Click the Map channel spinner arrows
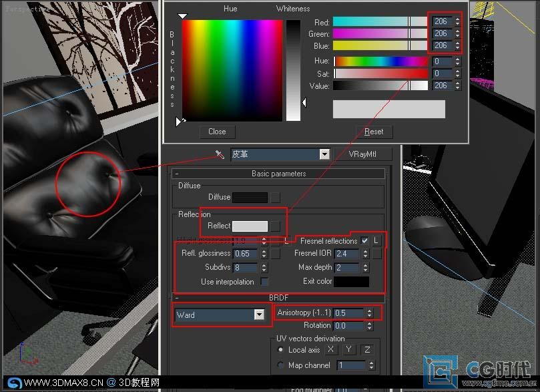The width and height of the screenshot is (540, 392). click(371, 365)
